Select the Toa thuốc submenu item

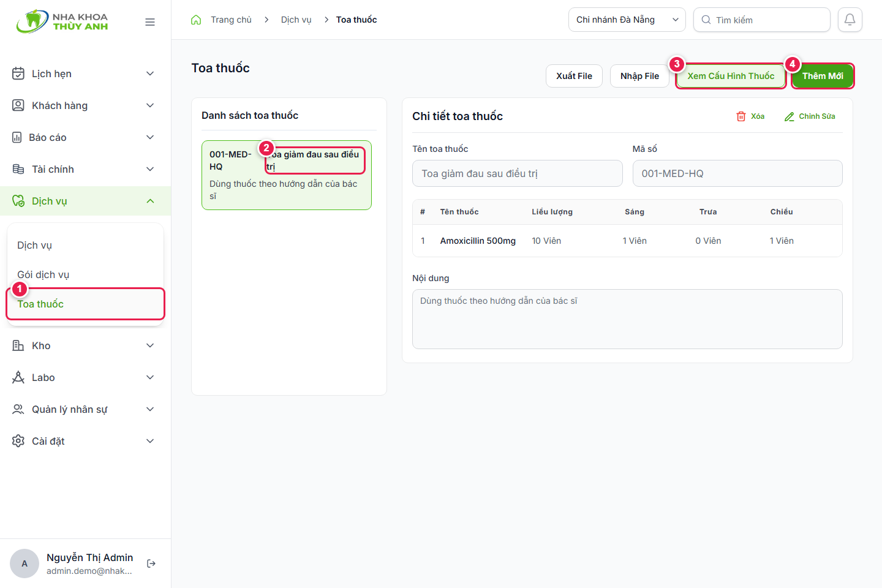(x=85, y=304)
